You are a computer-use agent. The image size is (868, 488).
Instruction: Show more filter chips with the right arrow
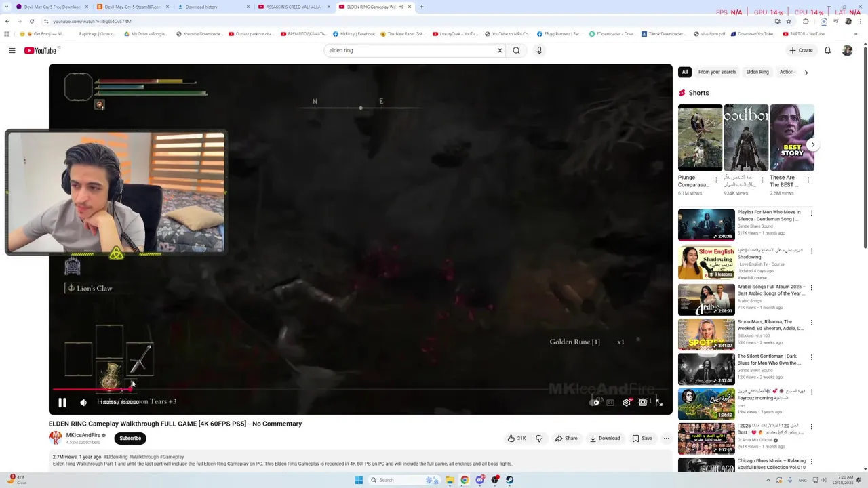pos(806,72)
